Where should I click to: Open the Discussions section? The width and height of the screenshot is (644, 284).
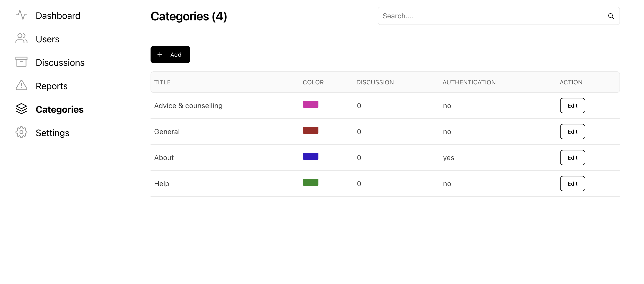coord(60,63)
